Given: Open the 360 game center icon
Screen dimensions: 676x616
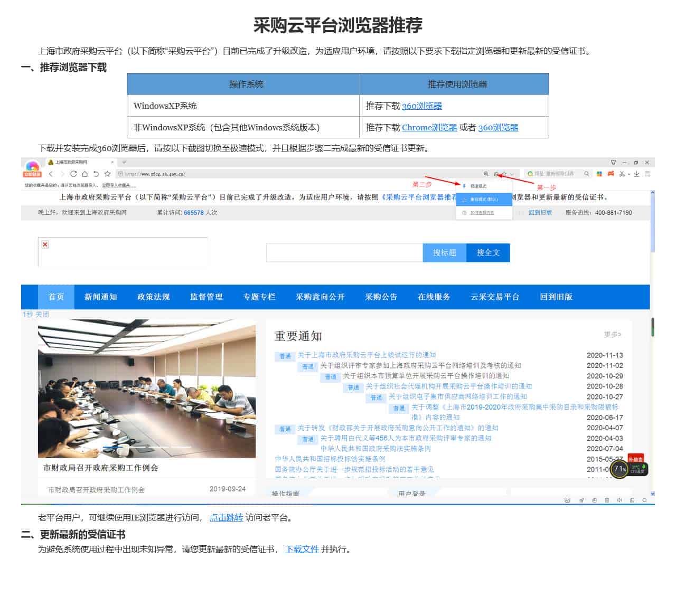Looking at the screenshot, I should tap(611, 174).
